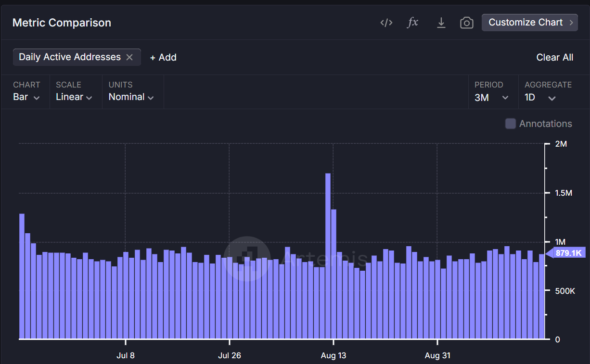Click the 879.1K value marker
The image size is (590, 364).
point(568,252)
